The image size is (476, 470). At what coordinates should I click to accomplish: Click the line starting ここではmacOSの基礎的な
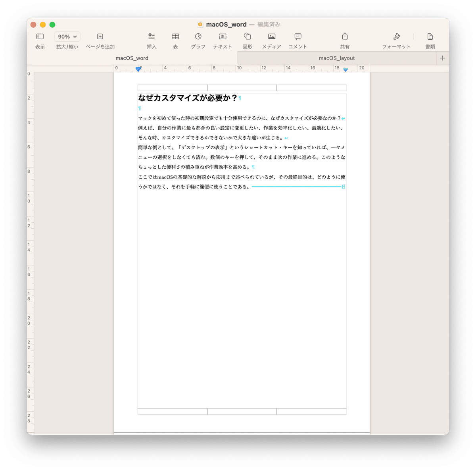(242, 177)
